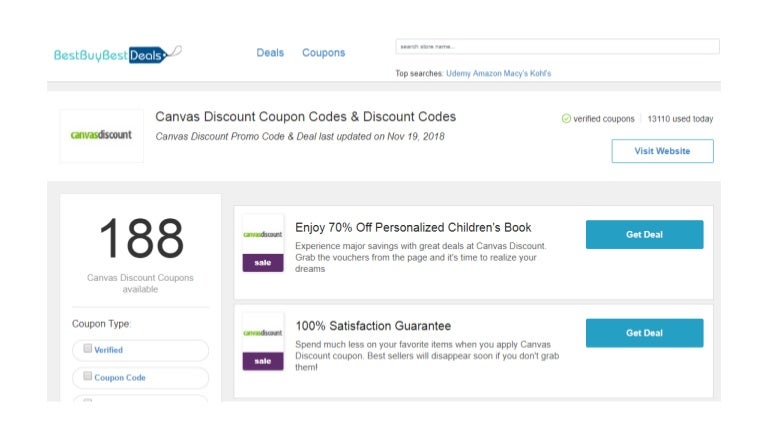Click the purple sale badge on second deal

pos(263,360)
